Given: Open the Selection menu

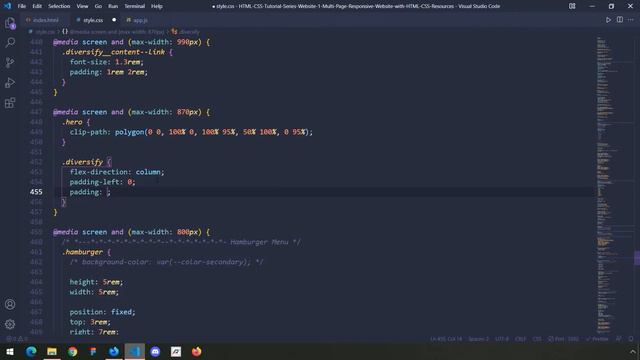Looking at the screenshot, I should tap(59, 6).
